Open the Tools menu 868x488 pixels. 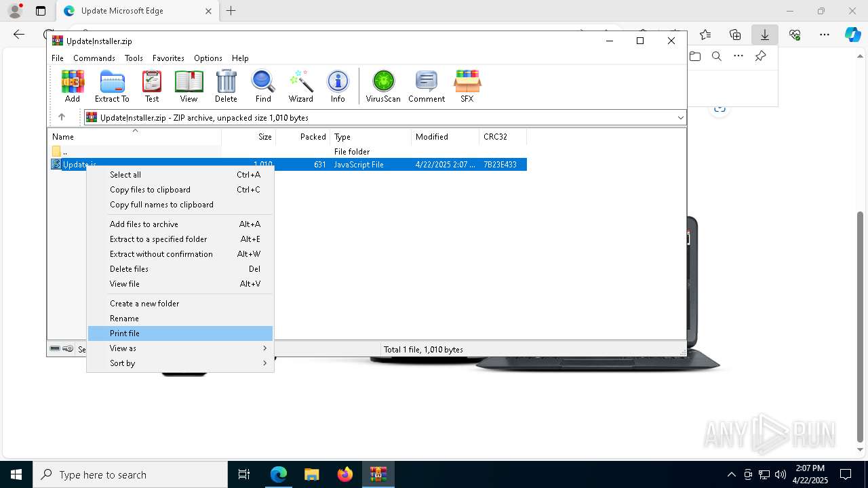pyautogui.click(x=134, y=58)
